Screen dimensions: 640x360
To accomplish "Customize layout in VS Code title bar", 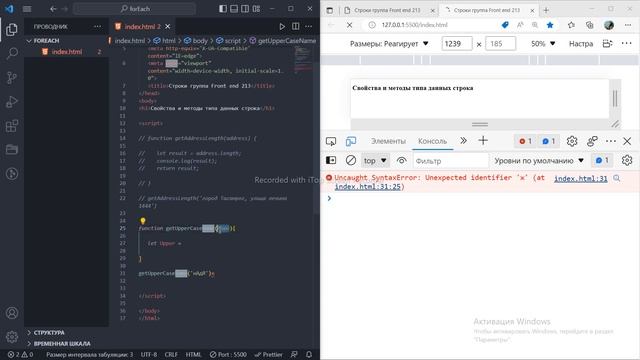I will pyautogui.click(x=256, y=9).
